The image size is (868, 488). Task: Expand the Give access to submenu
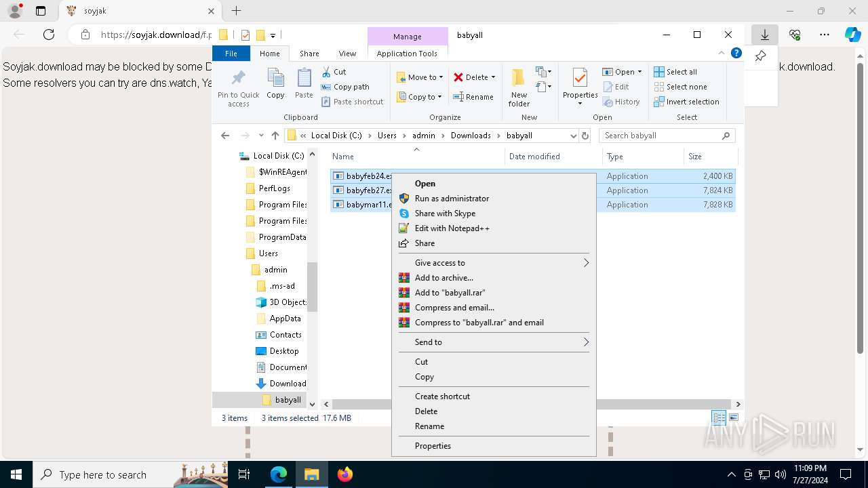point(494,263)
